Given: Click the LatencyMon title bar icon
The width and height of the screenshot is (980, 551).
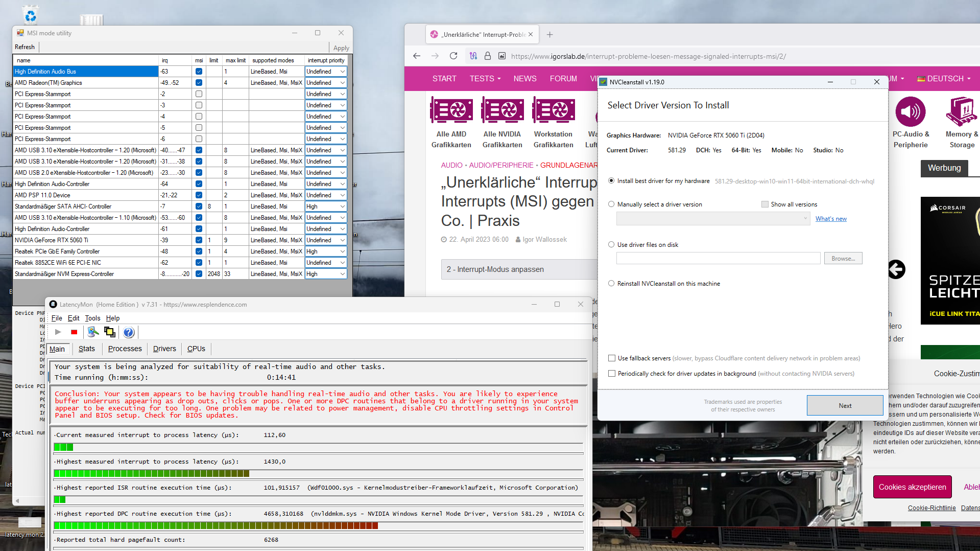Looking at the screenshot, I should 53,305.
